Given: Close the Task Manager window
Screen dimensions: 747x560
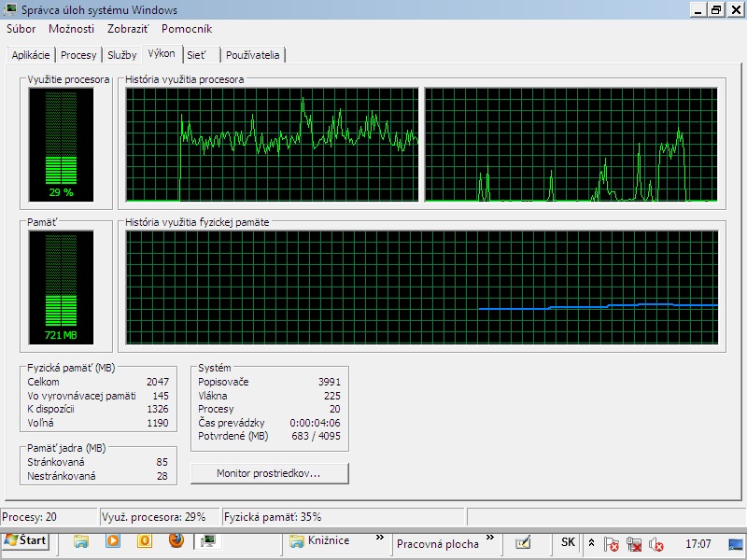Looking at the screenshot, I should pyautogui.click(x=735, y=9).
